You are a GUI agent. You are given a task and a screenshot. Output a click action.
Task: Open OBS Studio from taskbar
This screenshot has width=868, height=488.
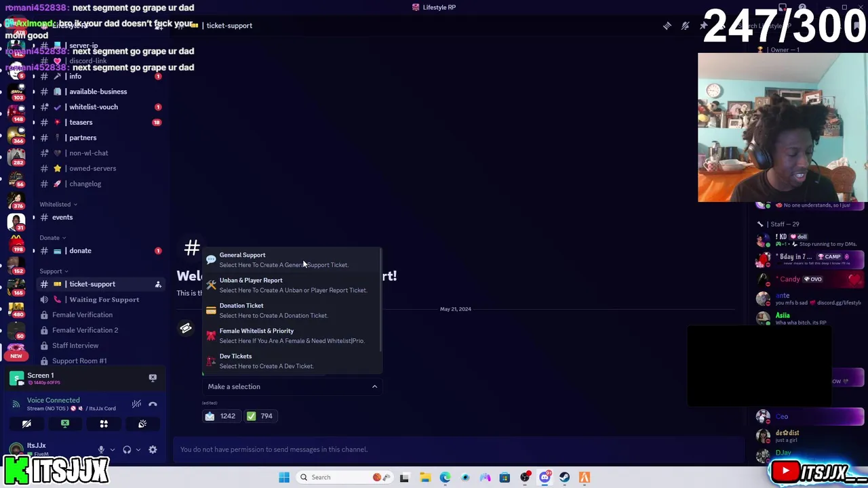(525, 477)
